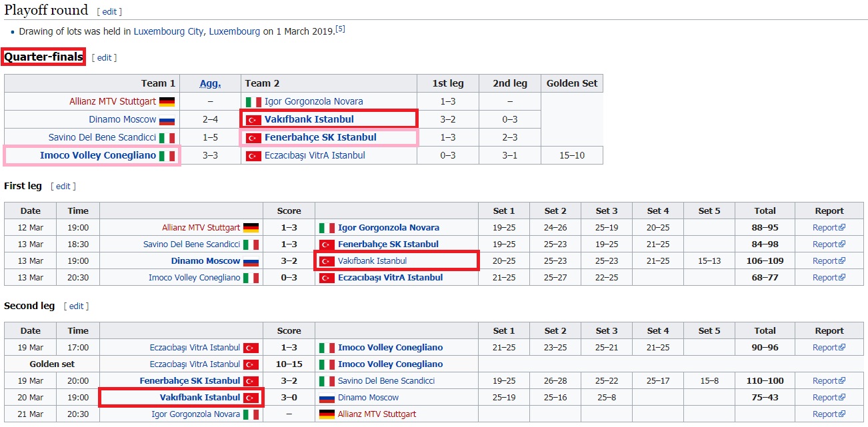Open Dinamo Moscow in First leg table
The image size is (868, 427).
point(205,261)
